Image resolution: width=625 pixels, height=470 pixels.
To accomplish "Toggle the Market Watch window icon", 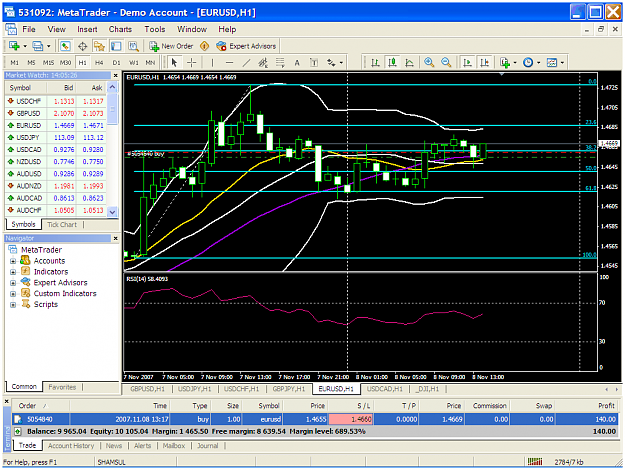I will pyautogui.click(x=65, y=46).
